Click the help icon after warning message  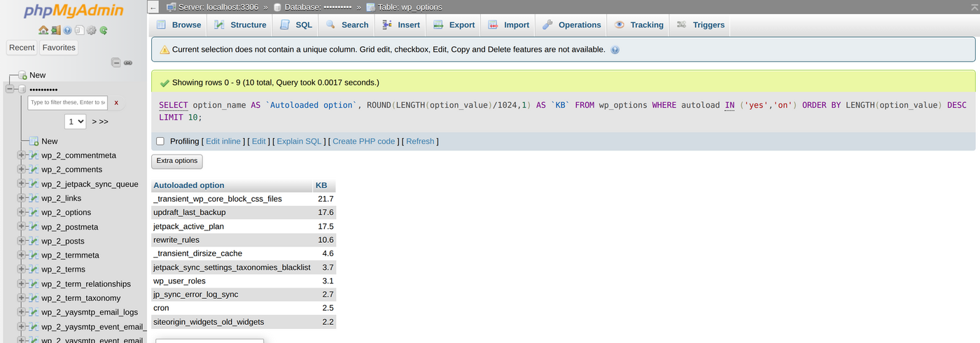(x=615, y=50)
